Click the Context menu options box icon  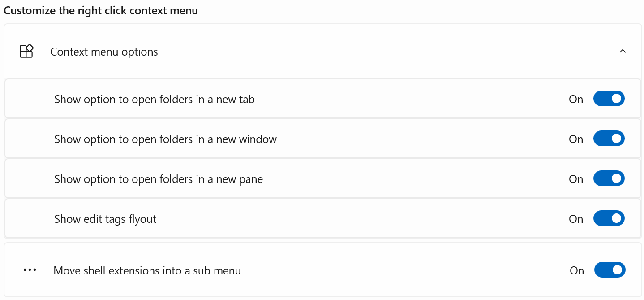26,51
